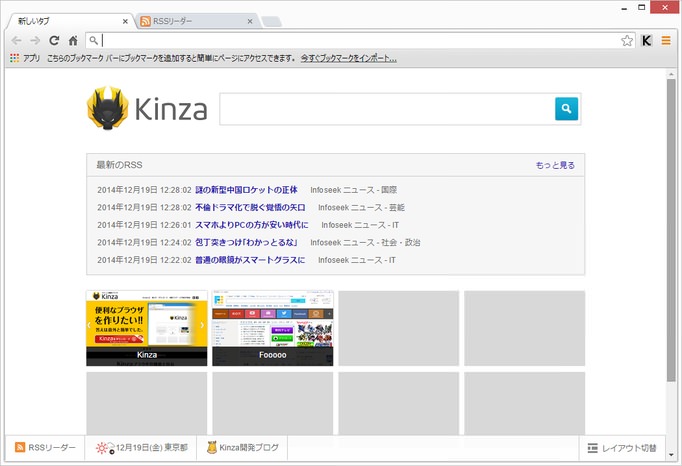This screenshot has width=682, height=466.
Task: Click the blue search magnifier button
Action: point(566,108)
